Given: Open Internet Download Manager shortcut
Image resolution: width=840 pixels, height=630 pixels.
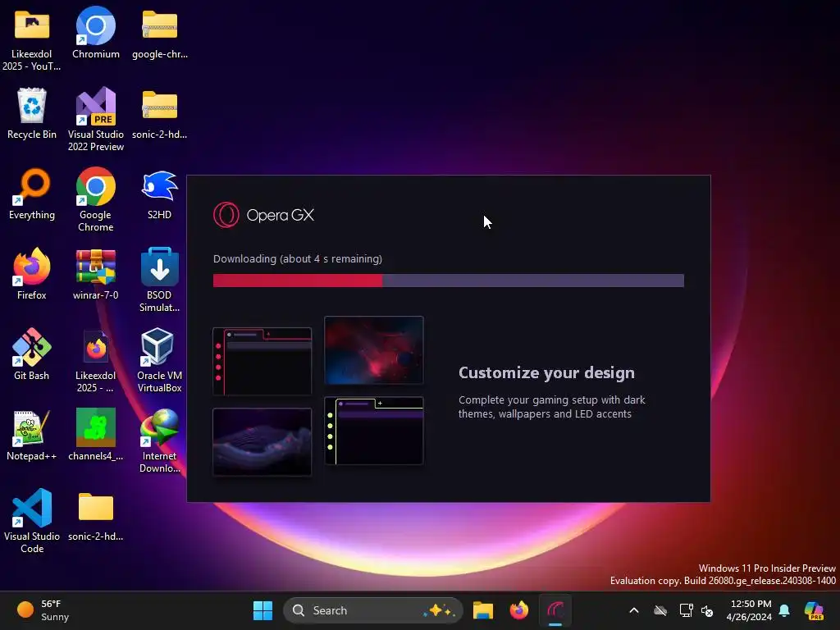Looking at the screenshot, I should [160, 441].
